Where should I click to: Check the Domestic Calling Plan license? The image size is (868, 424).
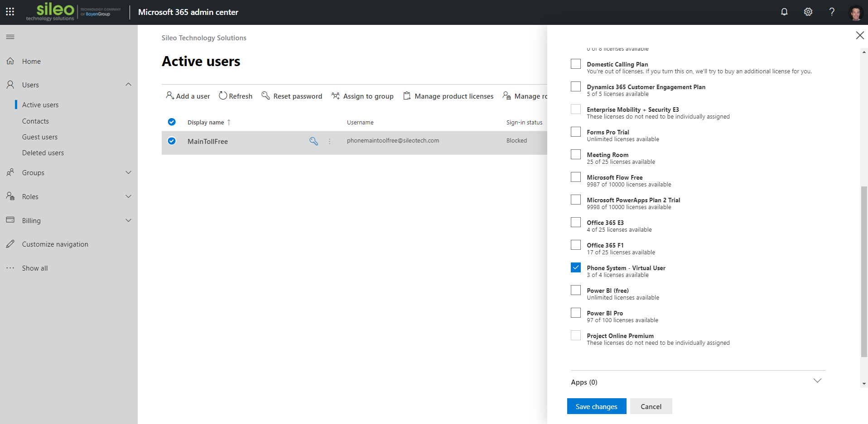coord(575,64)
